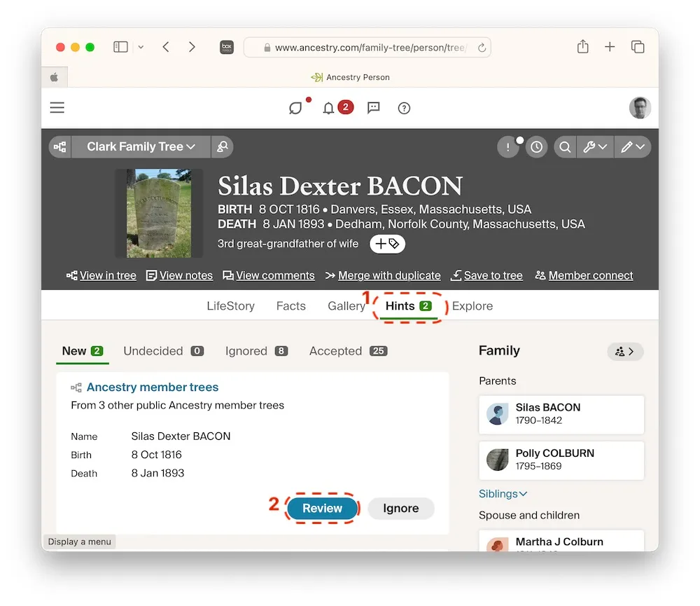700x606 pixels.
Task: Expand the Family panel arrow button
Action: click(625, 352)
